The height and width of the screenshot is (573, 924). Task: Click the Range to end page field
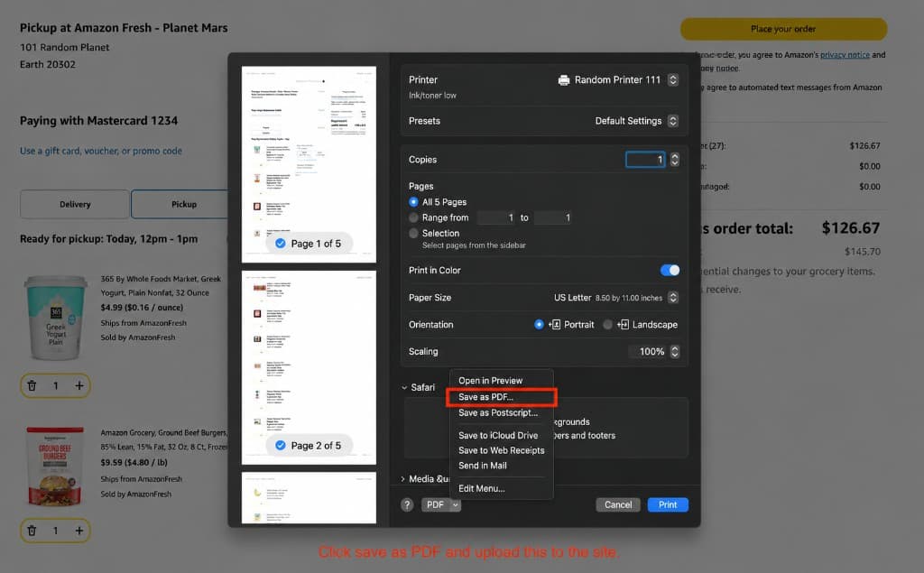[553, 217]
